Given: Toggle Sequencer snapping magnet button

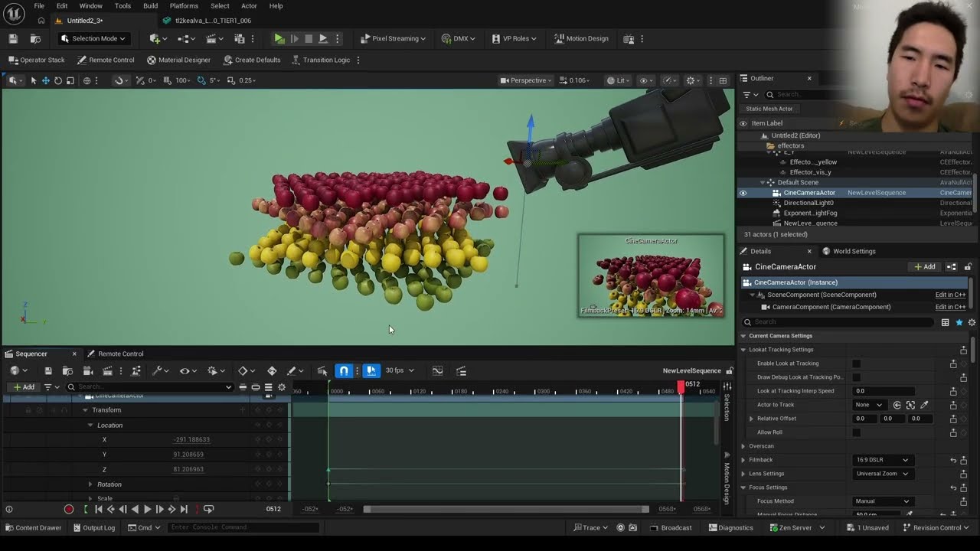Looking at the screenshot, I should [345, 370].
